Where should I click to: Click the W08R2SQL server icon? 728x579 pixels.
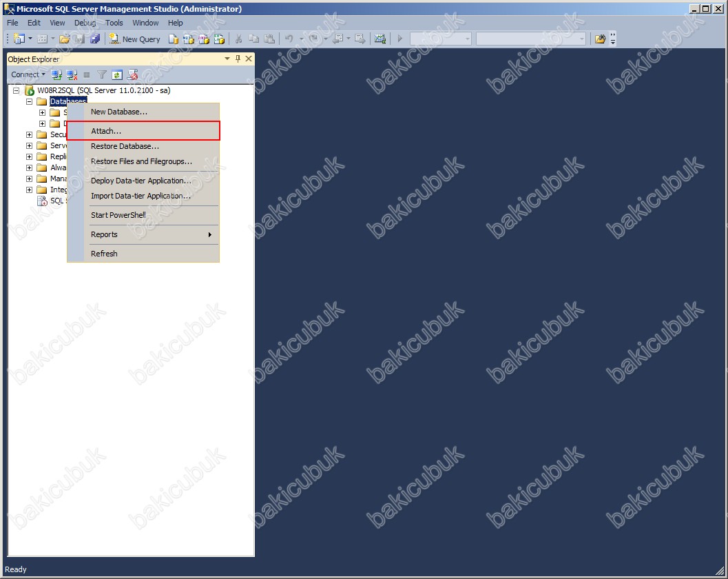point(30,90)
